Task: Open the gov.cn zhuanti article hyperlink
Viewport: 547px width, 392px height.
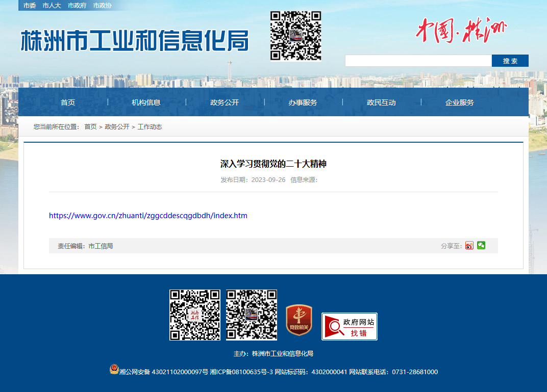Action: 148,216
